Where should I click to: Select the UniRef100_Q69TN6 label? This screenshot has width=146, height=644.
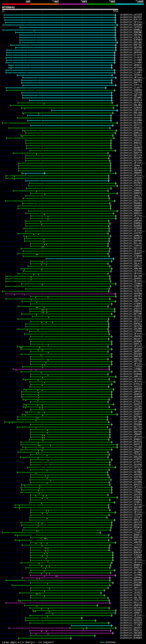(131, 47)
